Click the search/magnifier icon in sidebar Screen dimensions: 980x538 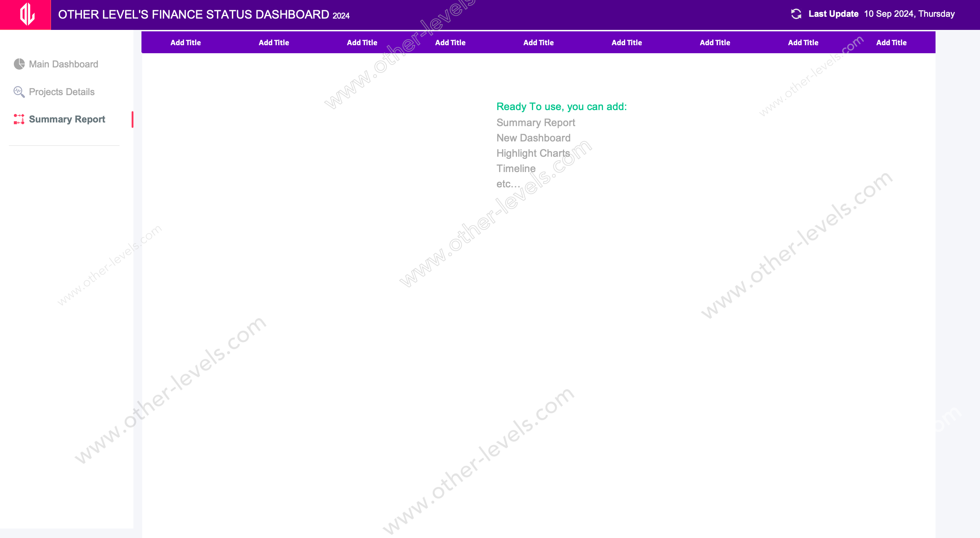(19, 91)
